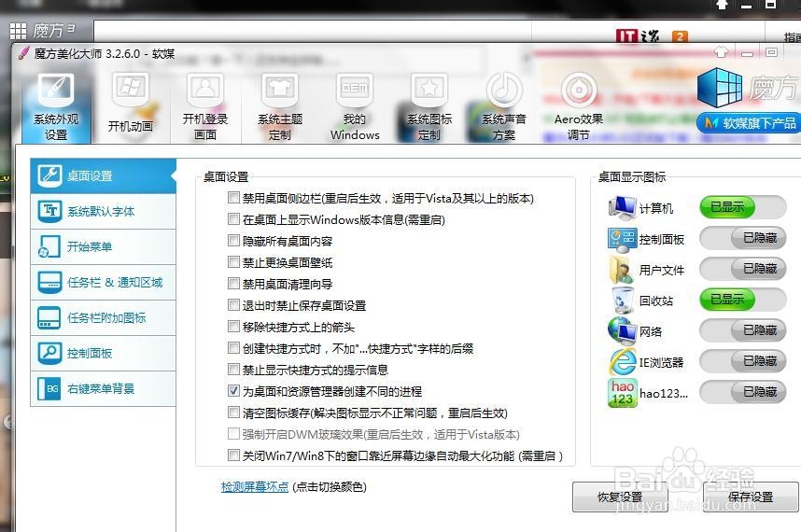Select 任务栏附加图标 in the sidebar
This screenshot has width=801, height=532.
pyautogui.click(x=103, y=317)
